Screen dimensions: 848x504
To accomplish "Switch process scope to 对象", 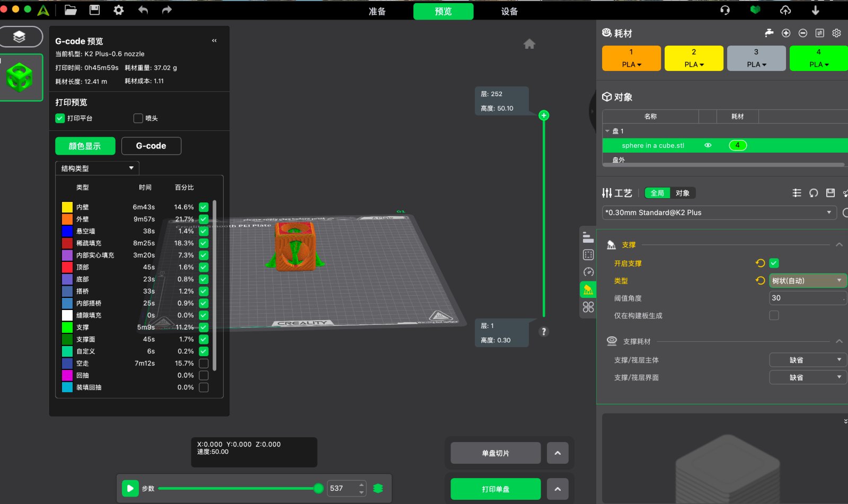I will point(683,193).
